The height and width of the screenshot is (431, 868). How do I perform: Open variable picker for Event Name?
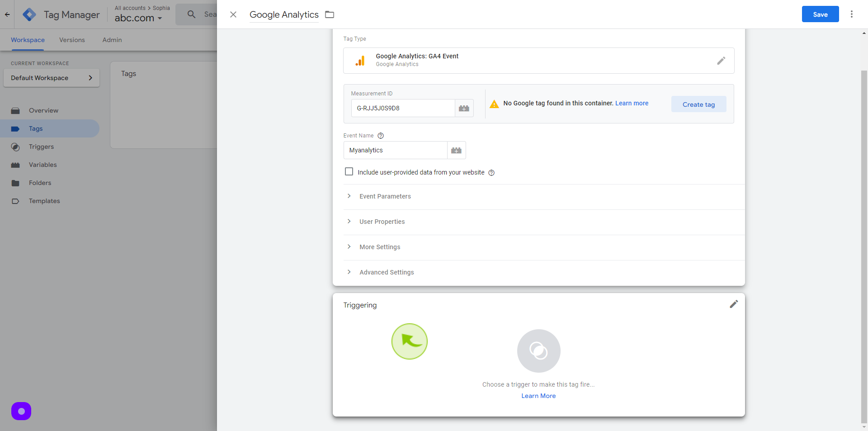click(x=457, y=150)
